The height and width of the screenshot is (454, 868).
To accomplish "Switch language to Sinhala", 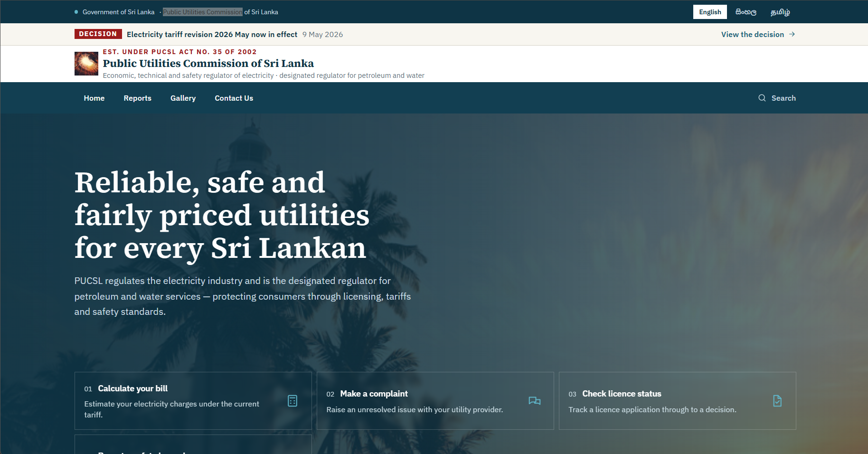I will click(746, 12).
